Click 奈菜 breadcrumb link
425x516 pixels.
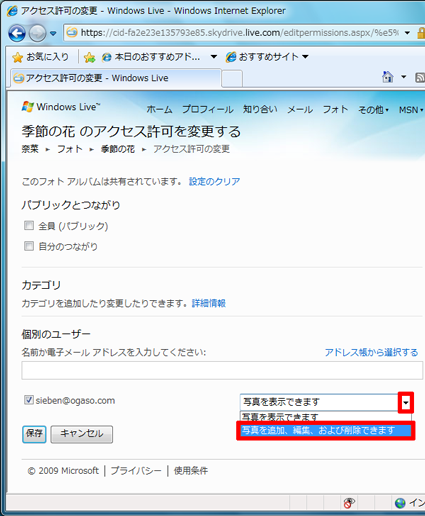30,149
